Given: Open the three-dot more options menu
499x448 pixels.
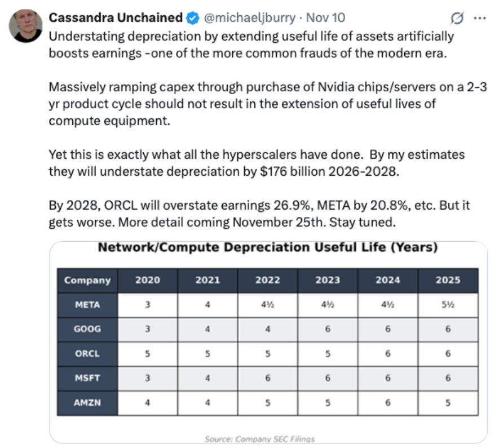Looking at the screenshot, I should pyautogui.click(x=479, y=18).
